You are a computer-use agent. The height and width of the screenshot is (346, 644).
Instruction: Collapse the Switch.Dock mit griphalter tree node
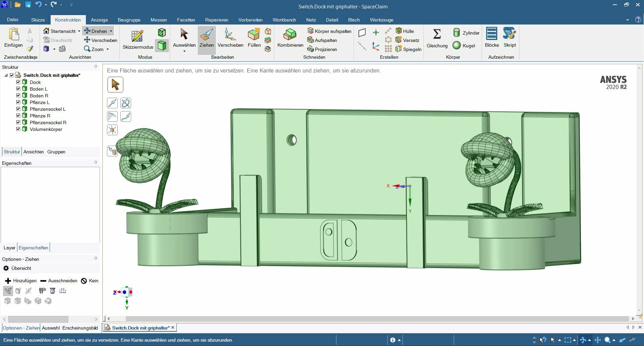point(6,76)
